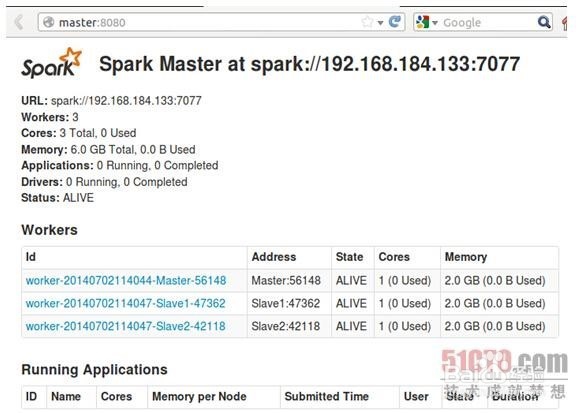Click Cores: 3 Total, 0 Used line
This screenshot has height=413, width=580.
pos(79,133)
